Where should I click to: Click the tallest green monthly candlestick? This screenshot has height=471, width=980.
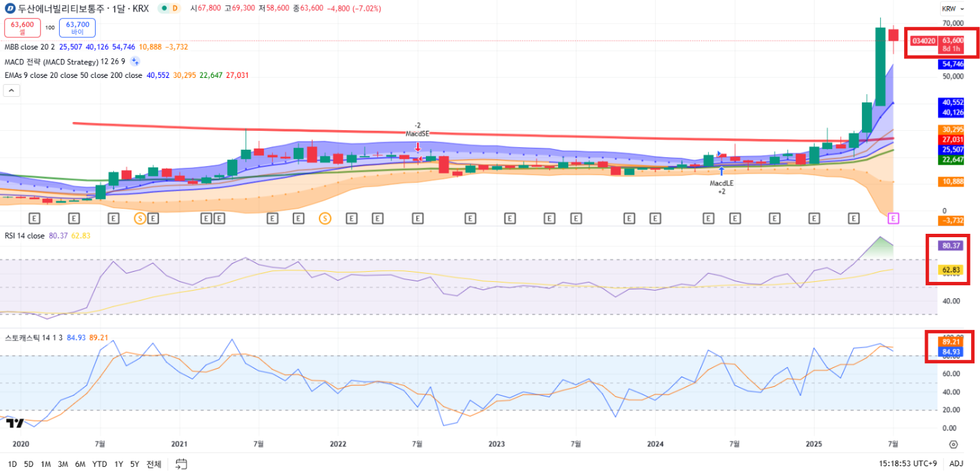click(x=880, y=66)
